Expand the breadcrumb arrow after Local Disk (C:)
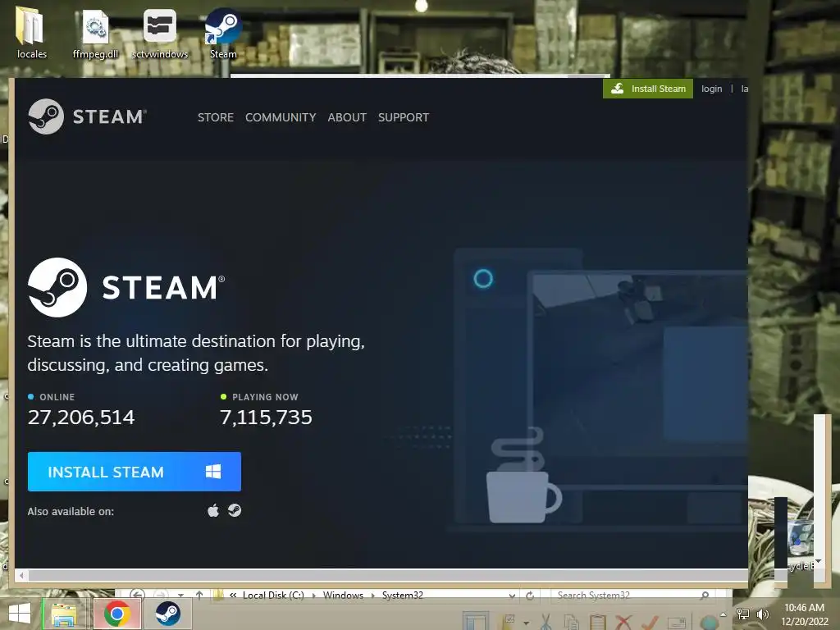 pos(314,596)
